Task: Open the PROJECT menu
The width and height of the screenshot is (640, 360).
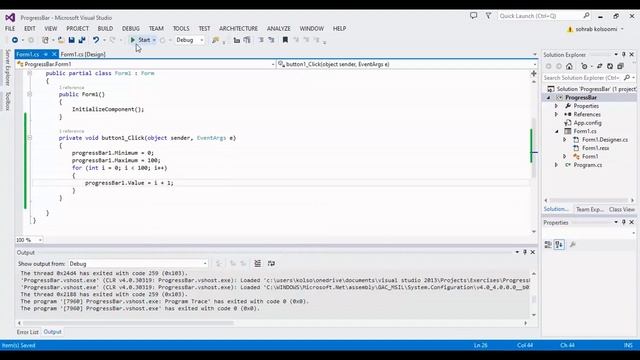Action: pos(78,29)
